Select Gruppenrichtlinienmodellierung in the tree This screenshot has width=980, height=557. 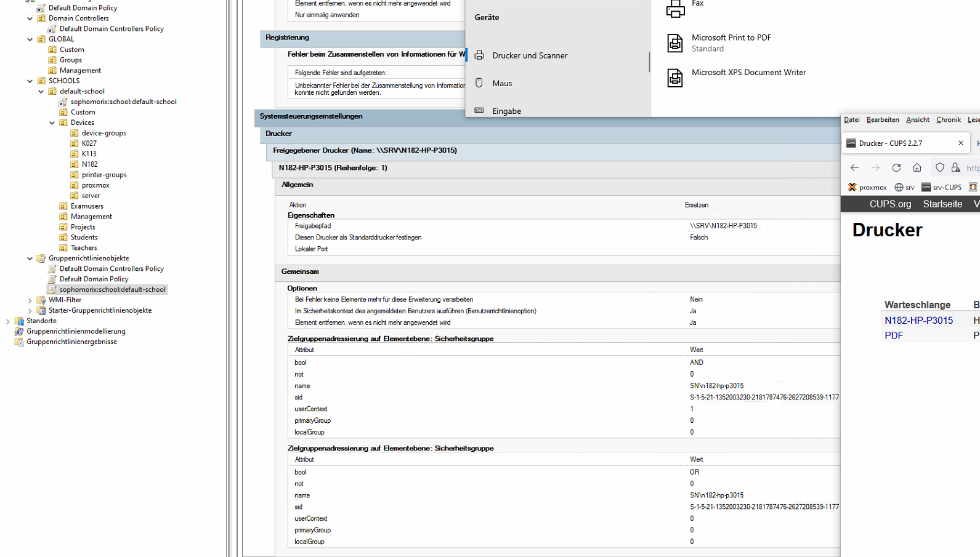(x=76, y=331)
